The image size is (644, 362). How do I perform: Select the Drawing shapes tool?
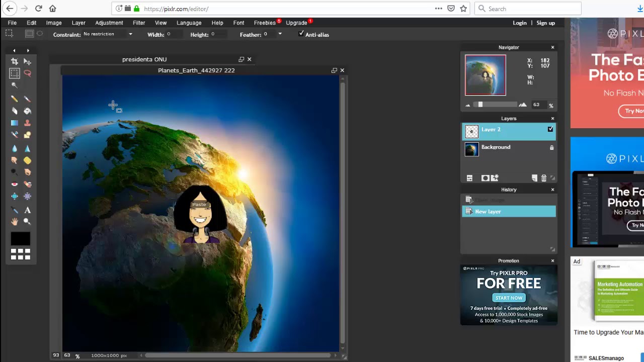(27, 135)
